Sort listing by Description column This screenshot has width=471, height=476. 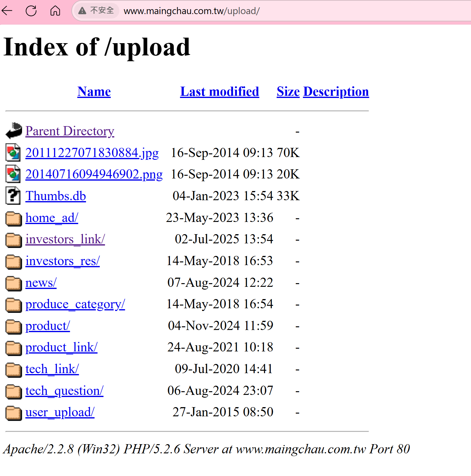pos(336,92)
